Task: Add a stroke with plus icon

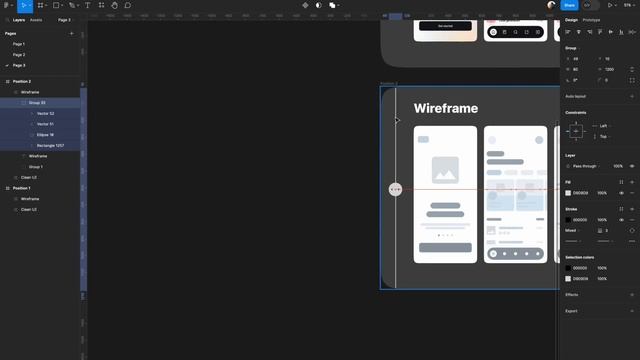Action: pos(632,209)
